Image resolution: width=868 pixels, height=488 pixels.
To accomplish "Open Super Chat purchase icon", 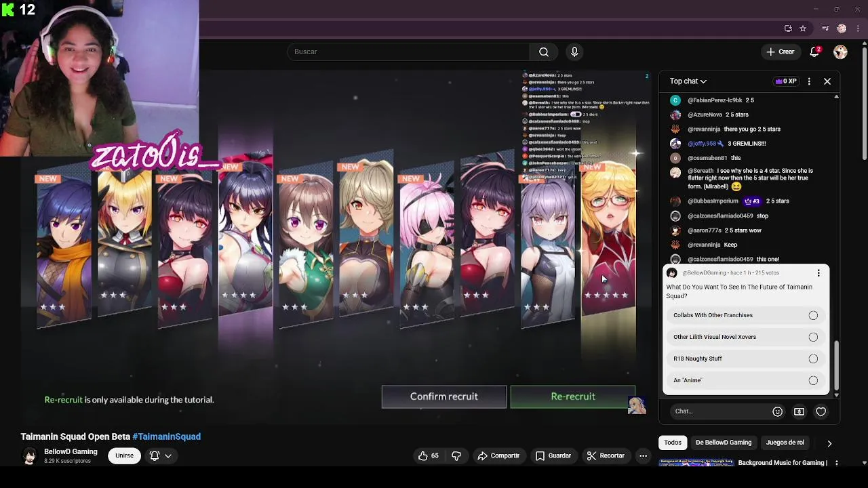I will [800, 411].
